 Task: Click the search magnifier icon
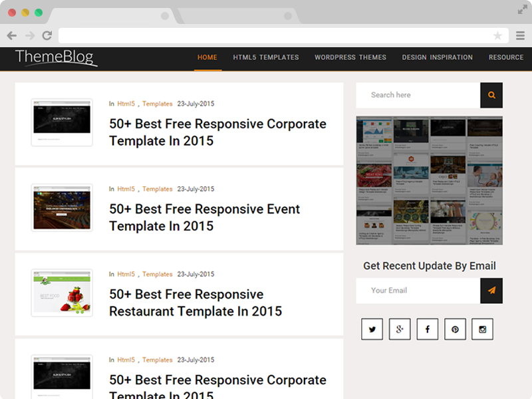tap(491, 95)
